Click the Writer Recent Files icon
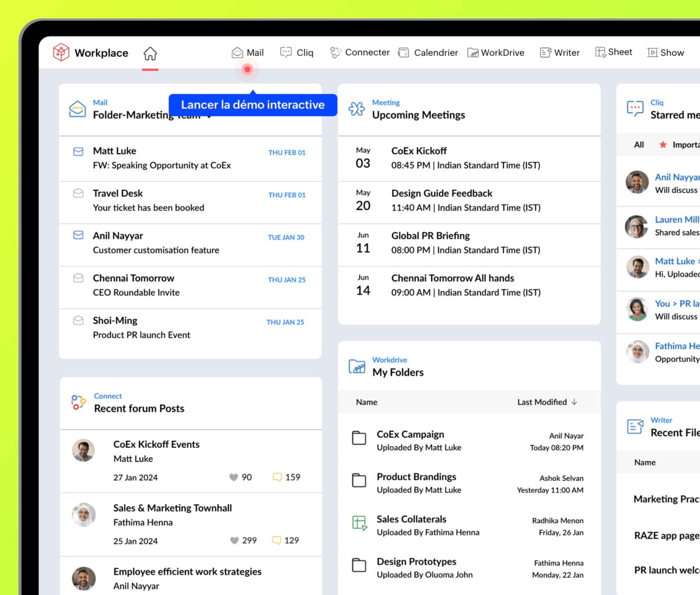700x595 pixels. point(635,426)
